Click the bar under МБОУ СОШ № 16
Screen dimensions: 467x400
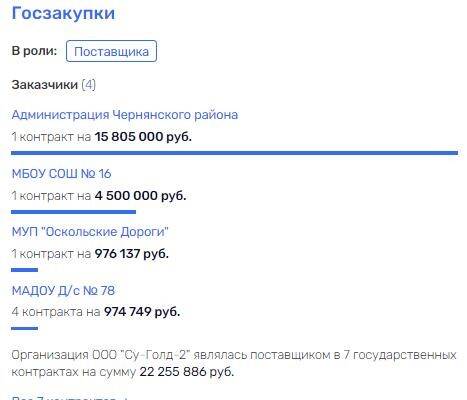pyautogui.click(x=73, y=212)
